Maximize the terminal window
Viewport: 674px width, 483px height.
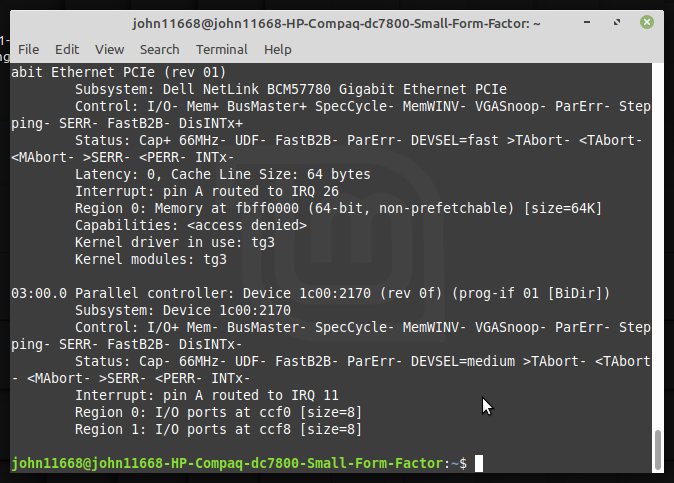click(x=622, y=21)
